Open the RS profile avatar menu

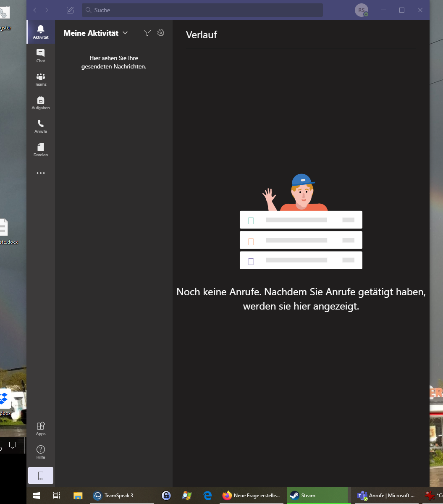point(362,10)
